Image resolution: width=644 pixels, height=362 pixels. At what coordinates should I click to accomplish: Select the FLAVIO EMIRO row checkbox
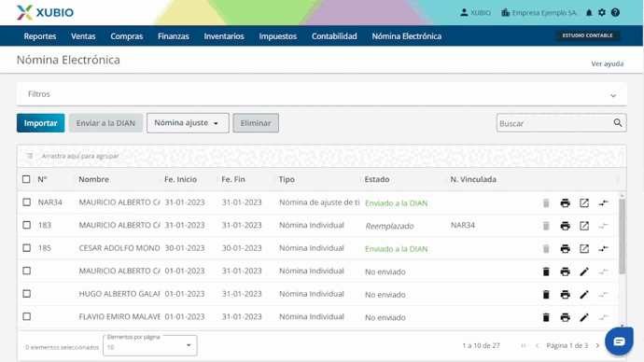27,316
